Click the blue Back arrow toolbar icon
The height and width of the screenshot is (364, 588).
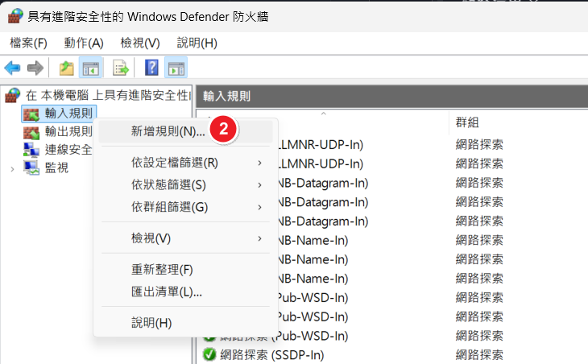12,68
